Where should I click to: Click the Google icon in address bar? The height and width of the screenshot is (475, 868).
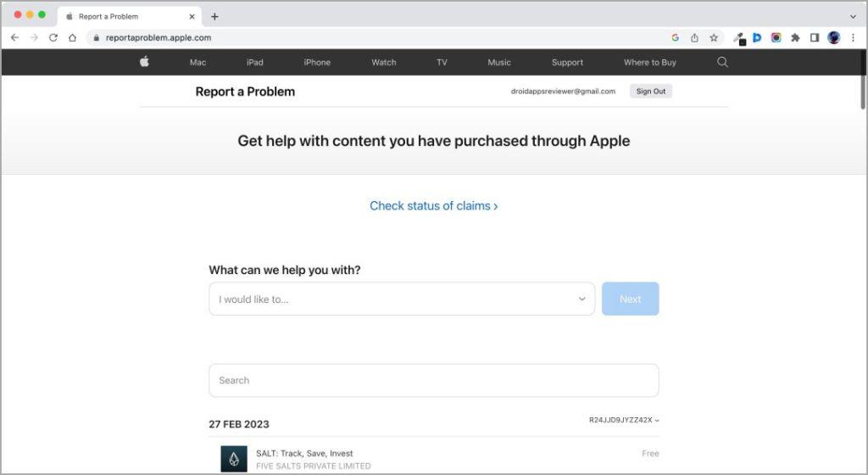coord(676,37)
